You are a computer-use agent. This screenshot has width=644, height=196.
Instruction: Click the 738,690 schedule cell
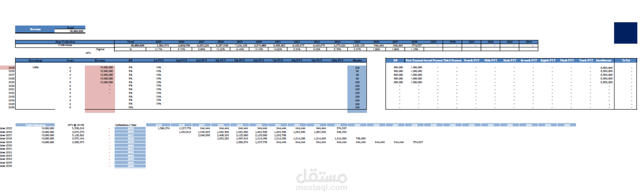[360, 139]
